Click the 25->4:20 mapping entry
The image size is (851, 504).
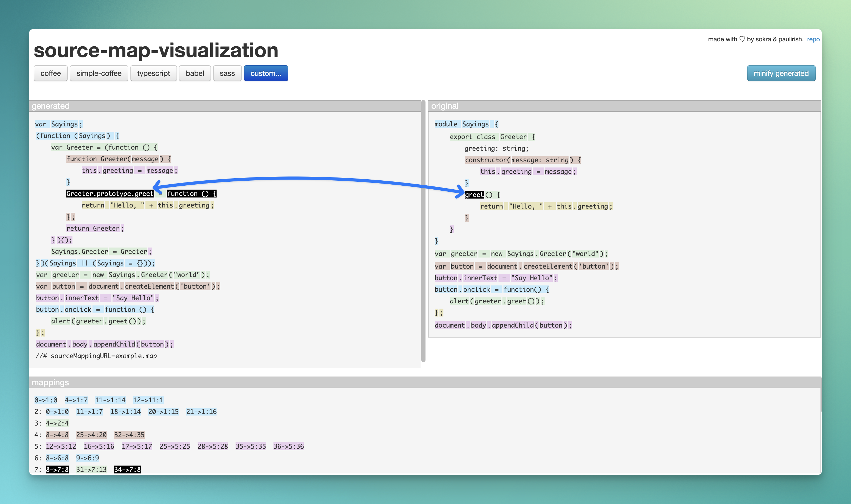(91, 435)
